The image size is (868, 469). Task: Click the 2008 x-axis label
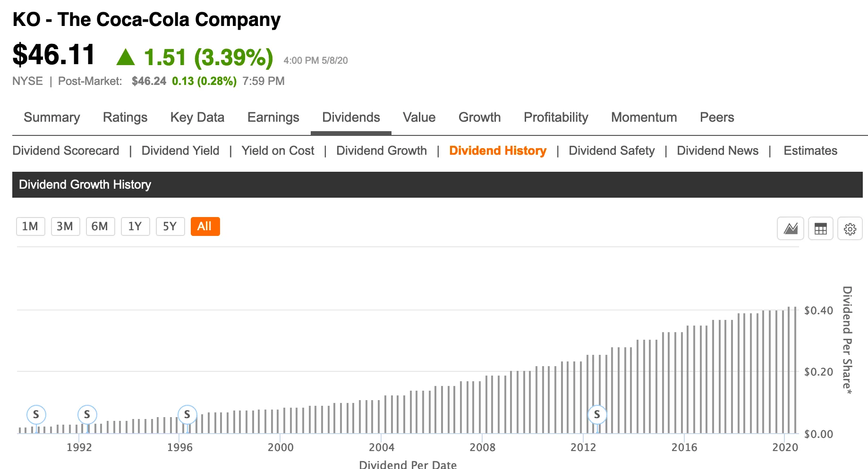click(482, 447)
